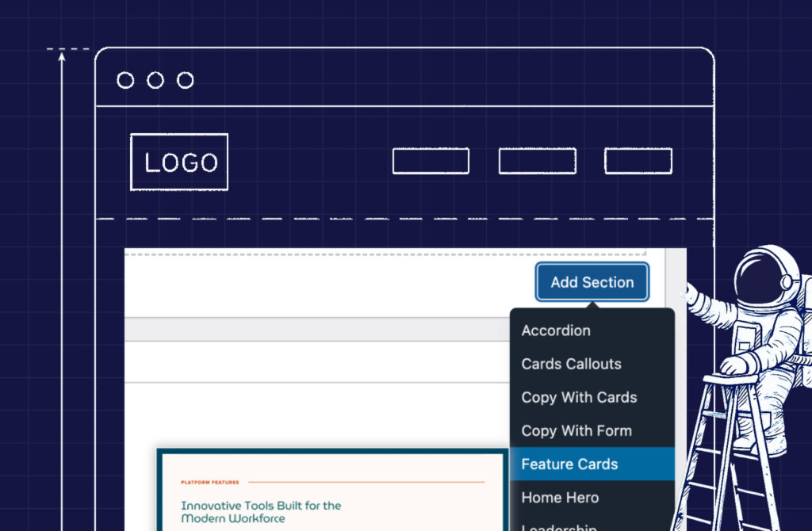Click the third window control circle

coord(186,80)
